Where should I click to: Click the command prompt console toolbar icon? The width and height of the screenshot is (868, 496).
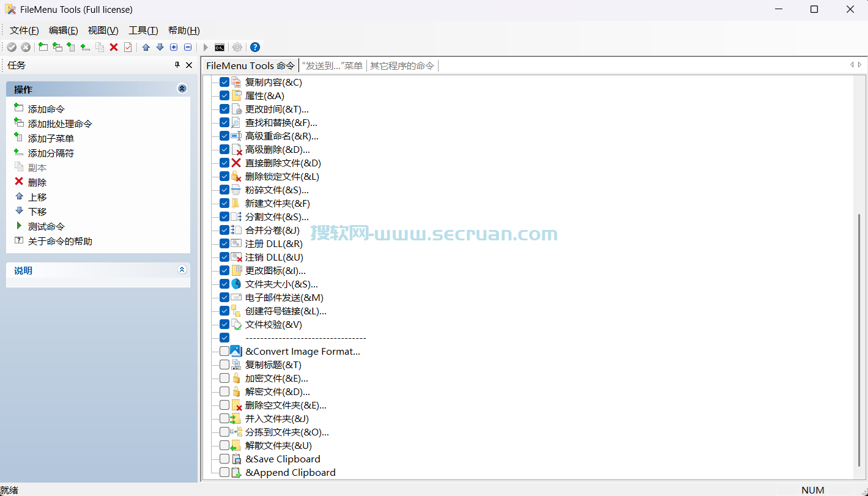pos(220,47)
